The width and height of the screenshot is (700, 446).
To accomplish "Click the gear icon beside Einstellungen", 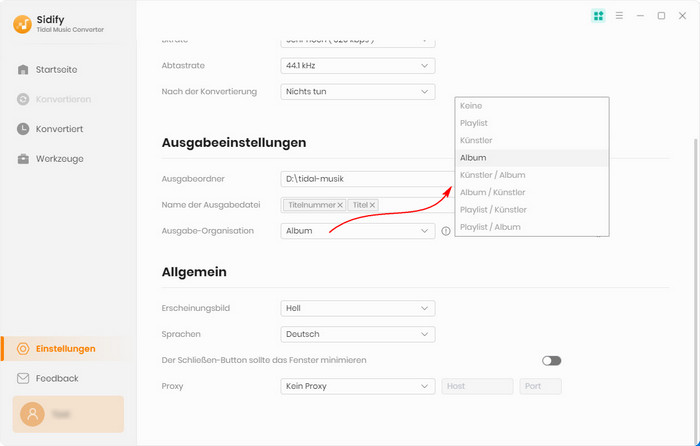I will [23, 349].
